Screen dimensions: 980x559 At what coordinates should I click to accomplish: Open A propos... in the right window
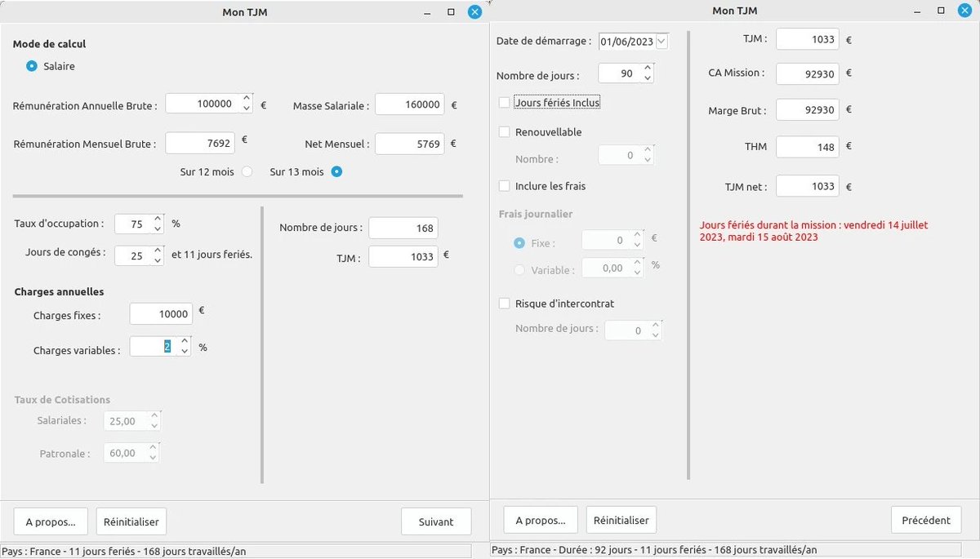point(541,520)
